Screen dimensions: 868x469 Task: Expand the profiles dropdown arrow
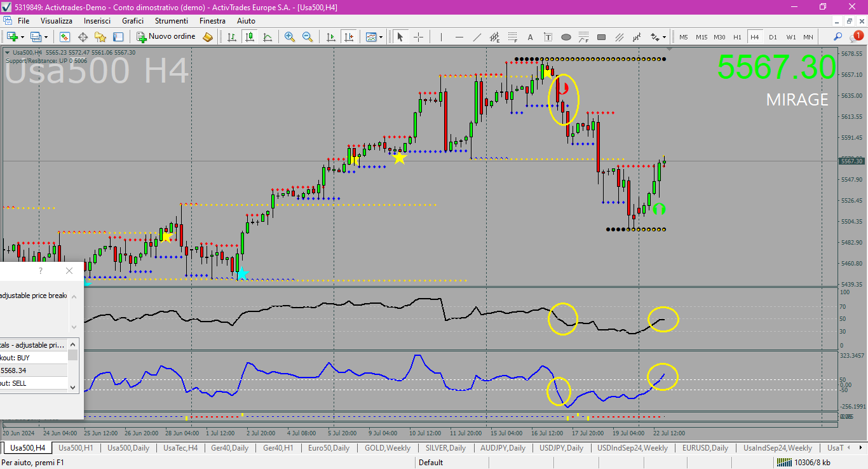pyautogui.click(x=46, y=37)
